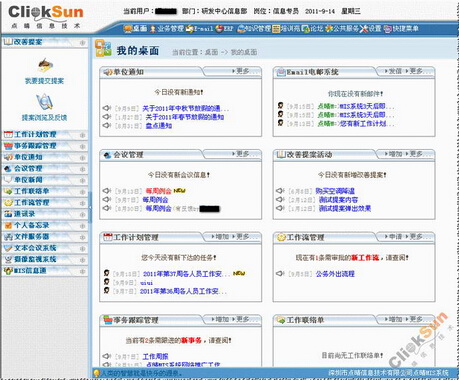
Task: Expand the 文本会议系统 sidebar section
Action: coord(82,249)
